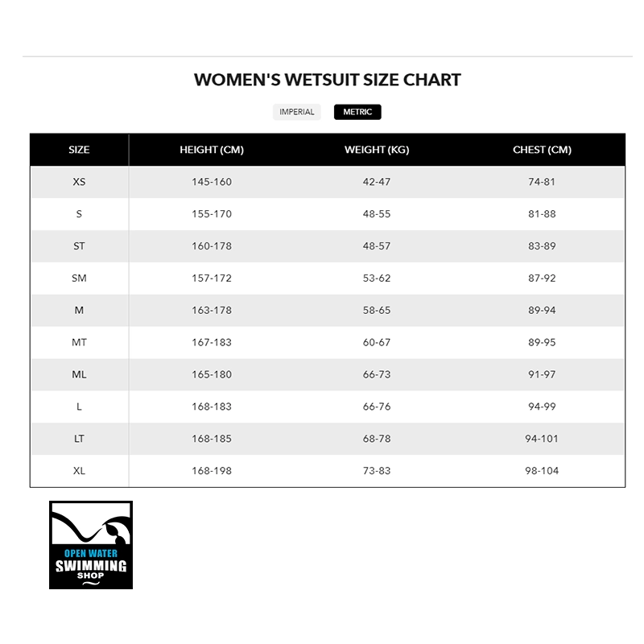644x644 pixels.
Task: Click the Open Water Swimming Shop logo
Action: [90, 544]
